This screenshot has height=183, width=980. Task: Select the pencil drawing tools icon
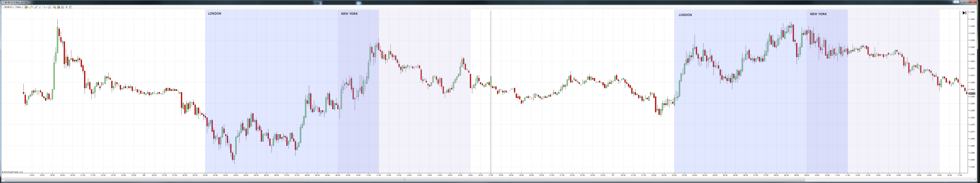pos(31,7)
